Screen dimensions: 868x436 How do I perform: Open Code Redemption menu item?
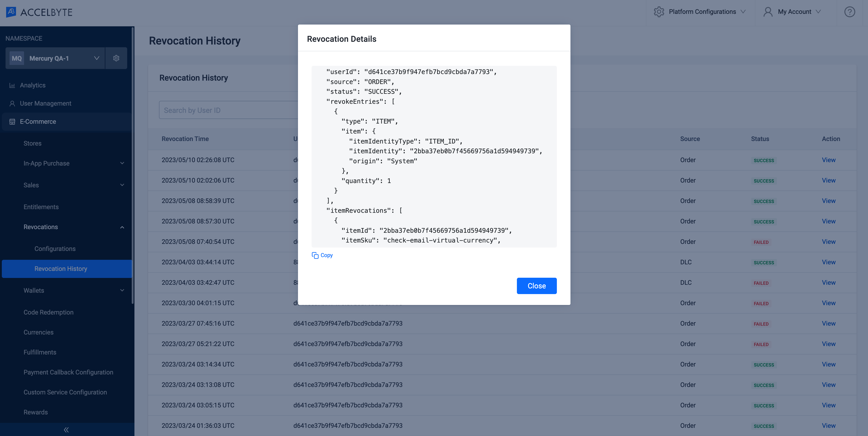click(49, 312)
